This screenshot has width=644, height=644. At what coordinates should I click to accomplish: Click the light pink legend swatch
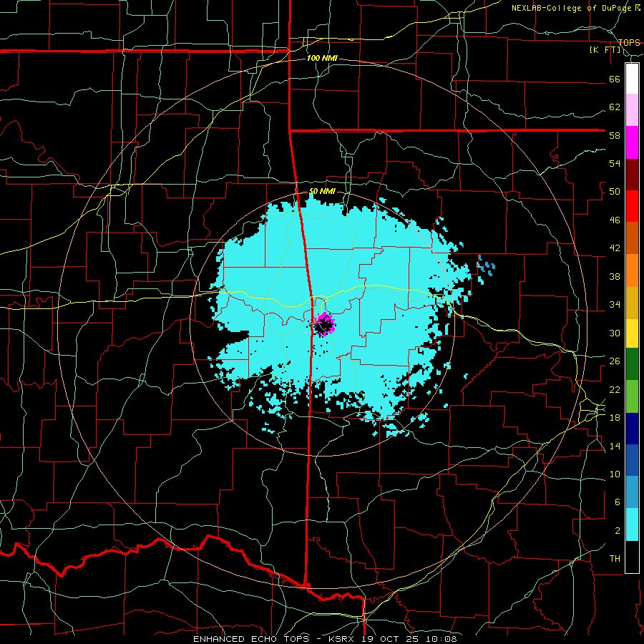coord(632,110)
